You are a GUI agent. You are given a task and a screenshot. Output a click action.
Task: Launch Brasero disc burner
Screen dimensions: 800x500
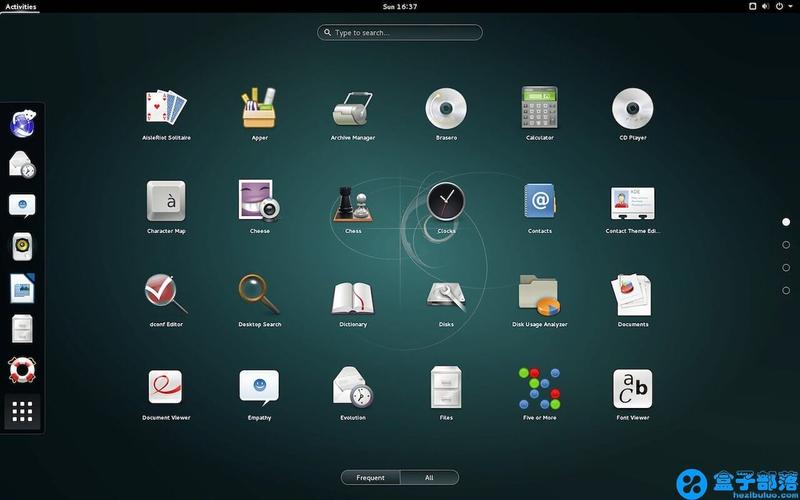tap(446, 114)
